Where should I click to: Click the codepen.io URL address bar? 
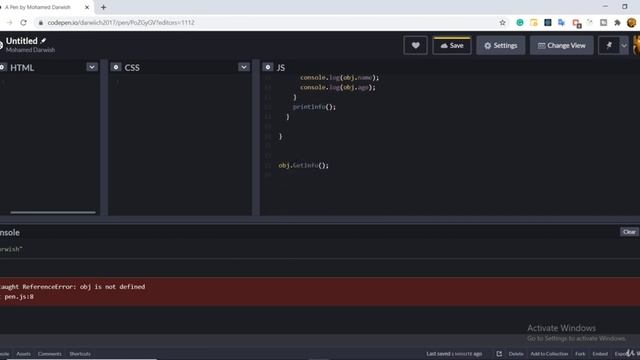tap(121, 22)
